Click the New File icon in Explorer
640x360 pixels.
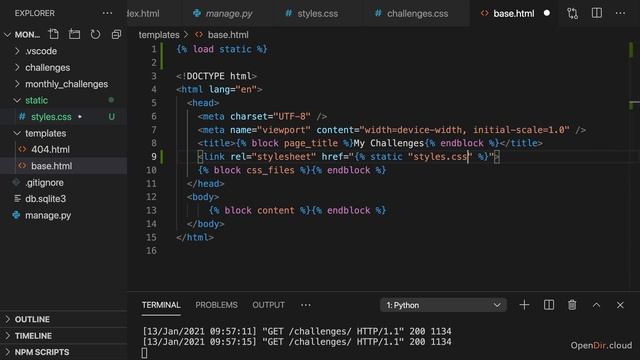pos(53,34)
